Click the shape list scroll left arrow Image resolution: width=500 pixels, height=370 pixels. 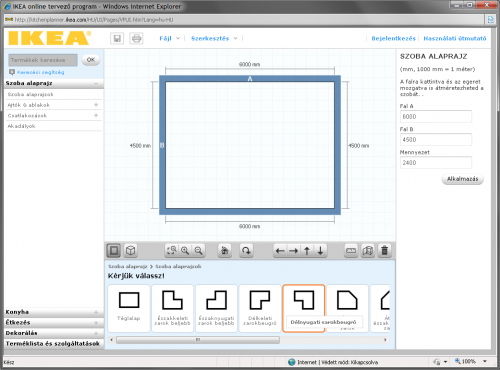(x=111, y=340)
